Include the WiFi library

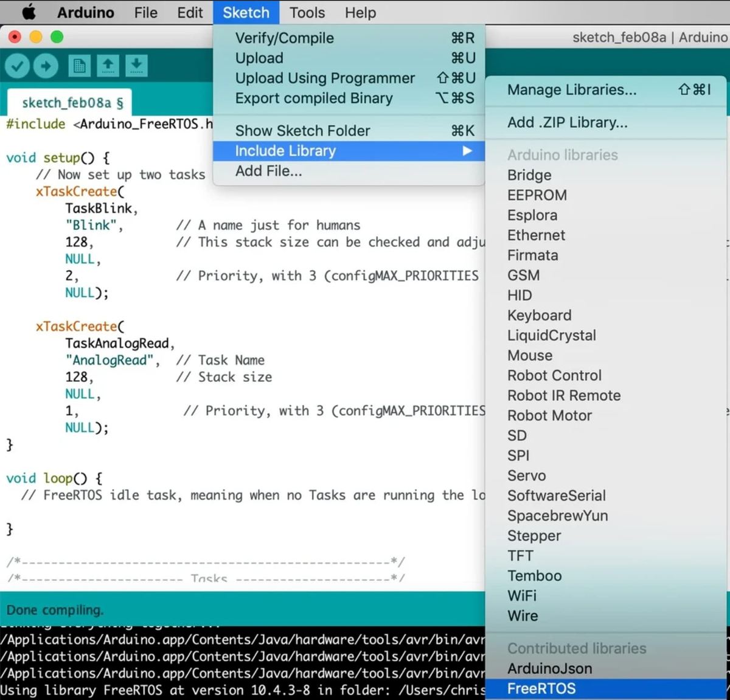[606, 596]
